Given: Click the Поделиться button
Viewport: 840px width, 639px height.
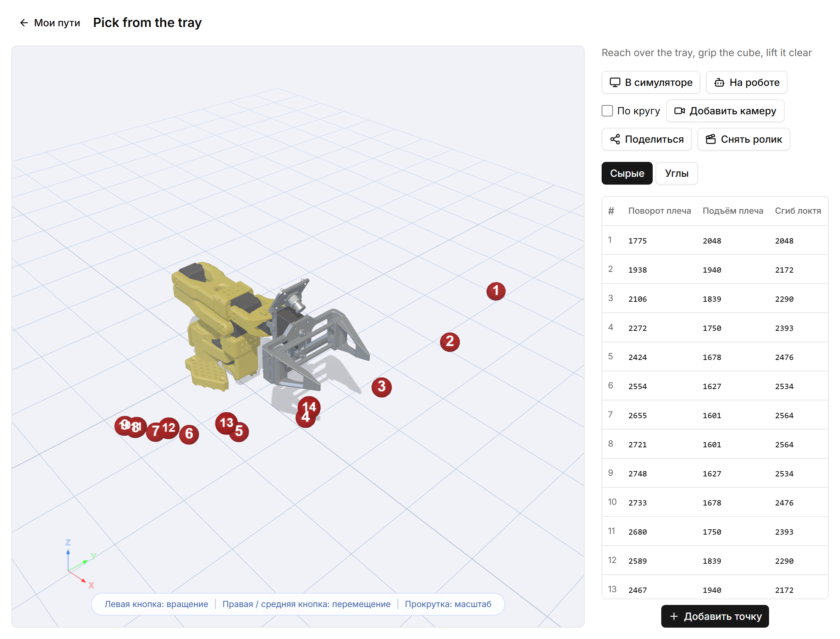Looking at the screenshot, I should (x=646, y=139).
